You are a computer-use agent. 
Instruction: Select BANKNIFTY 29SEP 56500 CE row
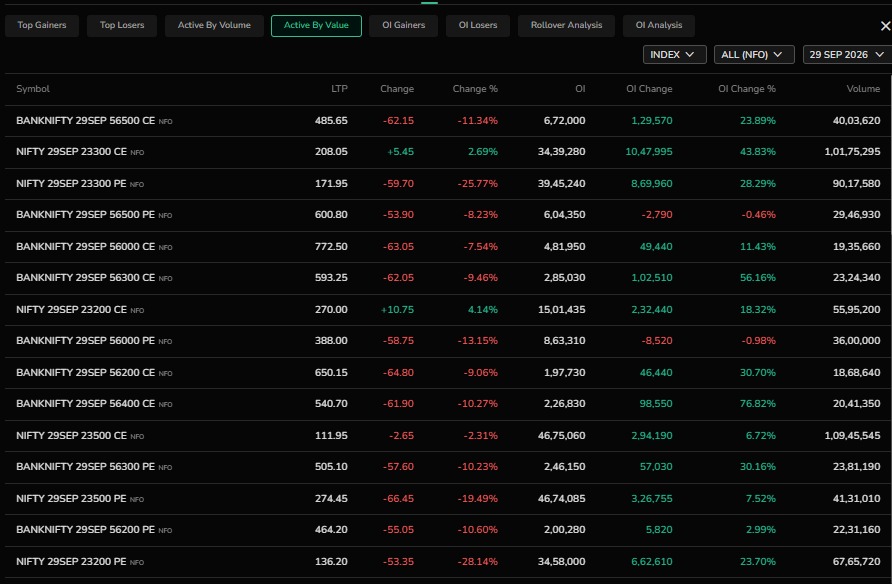coord(448,121)
